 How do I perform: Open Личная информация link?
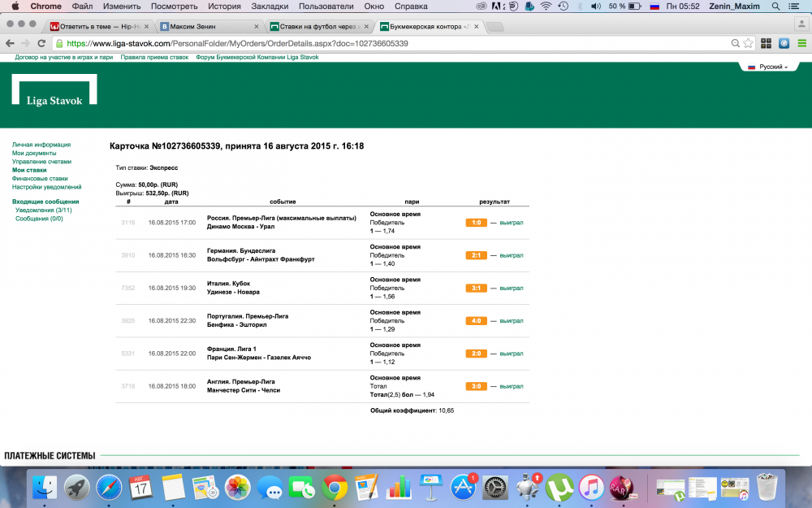pos(41,145)
